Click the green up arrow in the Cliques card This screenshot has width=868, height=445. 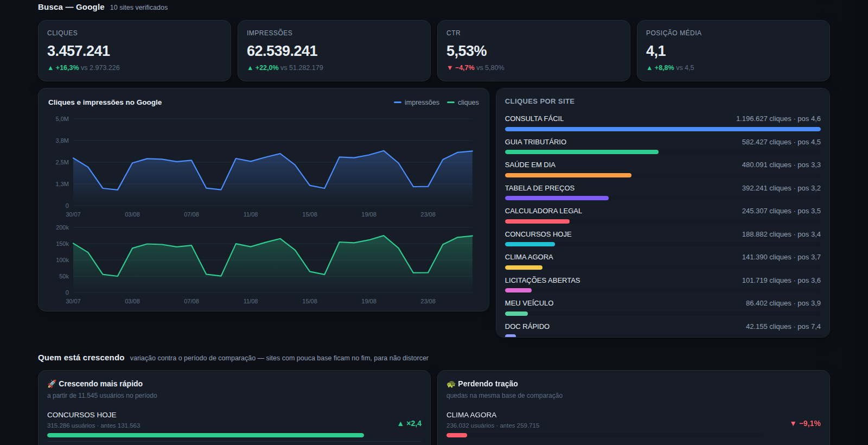50,68
